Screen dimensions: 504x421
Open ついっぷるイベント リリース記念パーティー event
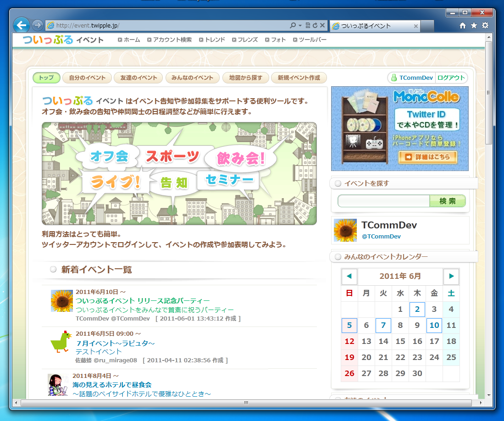[143, 301]
